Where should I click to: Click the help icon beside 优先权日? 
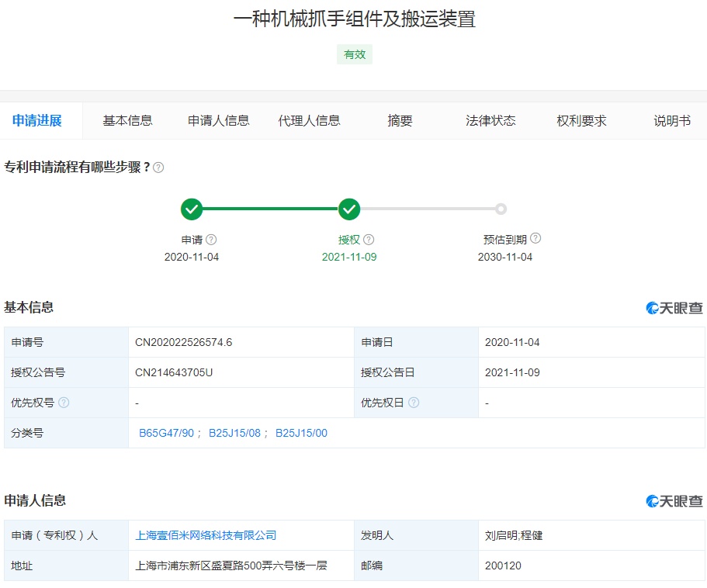pos(414,403)
